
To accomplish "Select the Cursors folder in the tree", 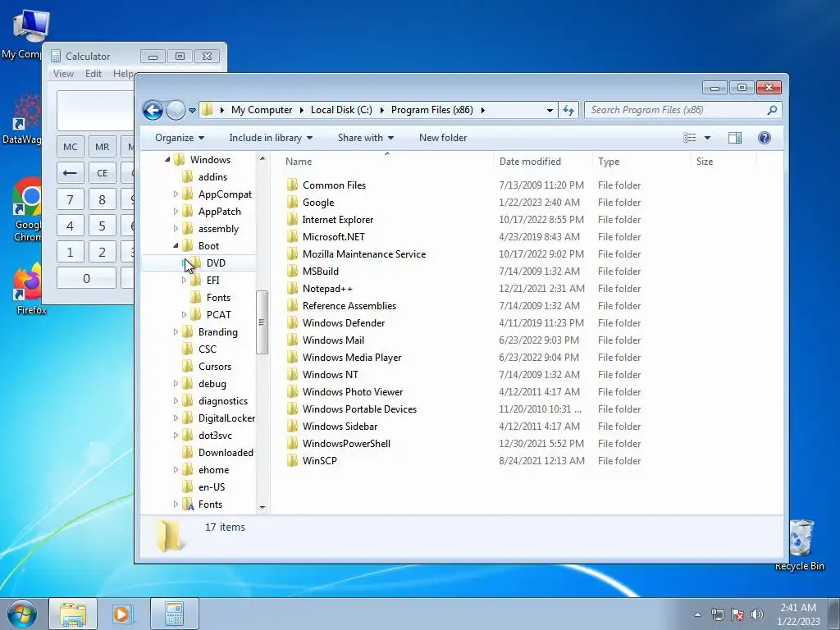I will tap(214, 367).
